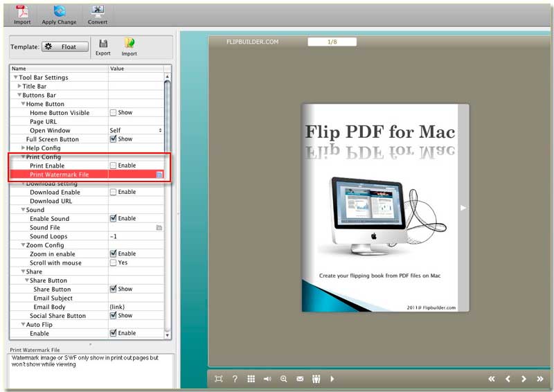Expand the Title Bar tree node

[x=19, y=86]
